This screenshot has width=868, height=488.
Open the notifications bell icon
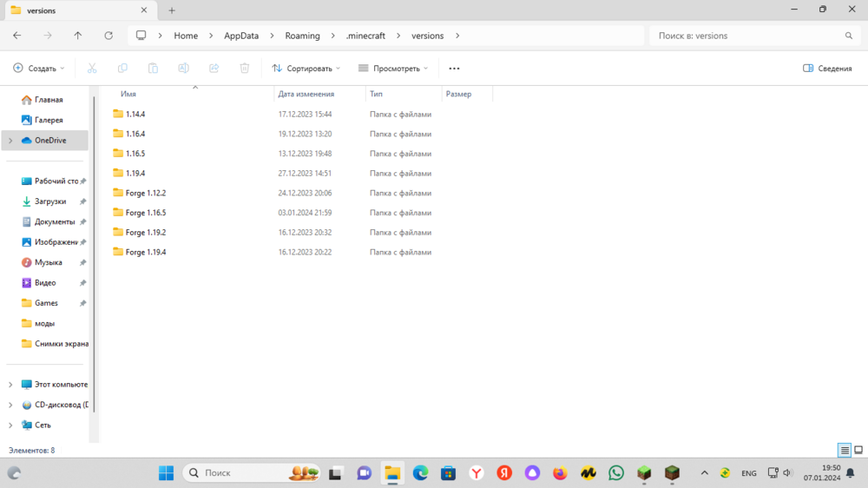tap(851, 473)
